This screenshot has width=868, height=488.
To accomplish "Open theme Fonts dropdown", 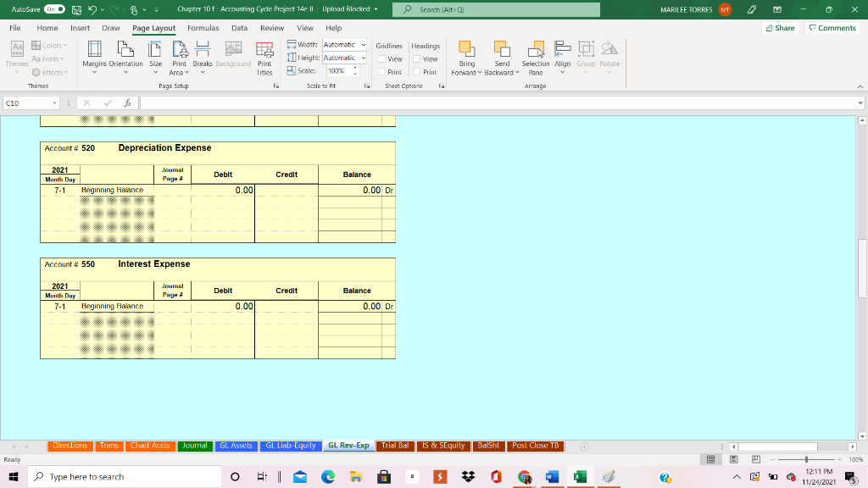I will coord(48,58).
